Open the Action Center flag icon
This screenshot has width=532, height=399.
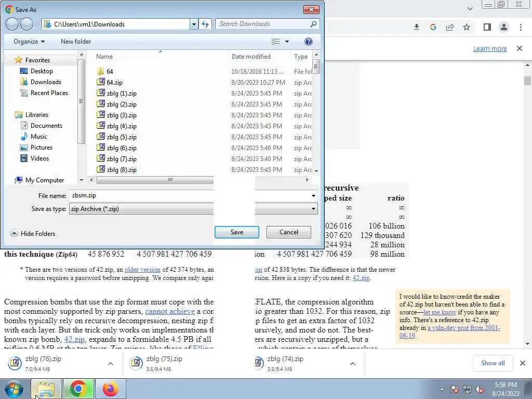tap(455, 389)
